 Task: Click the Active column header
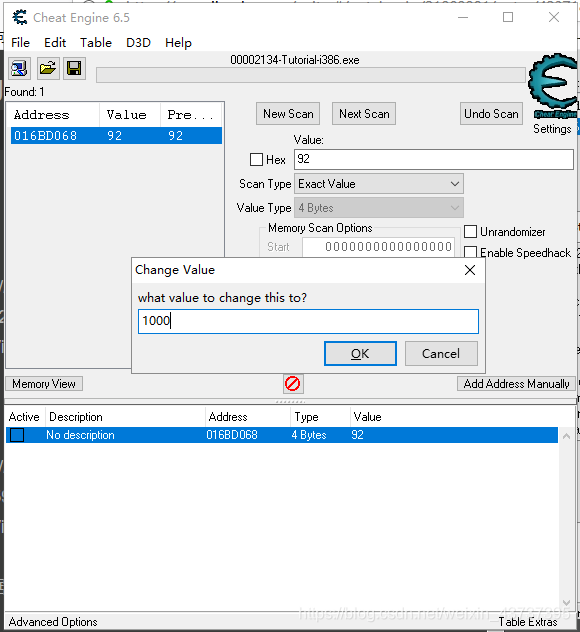[x=25, y=417]
